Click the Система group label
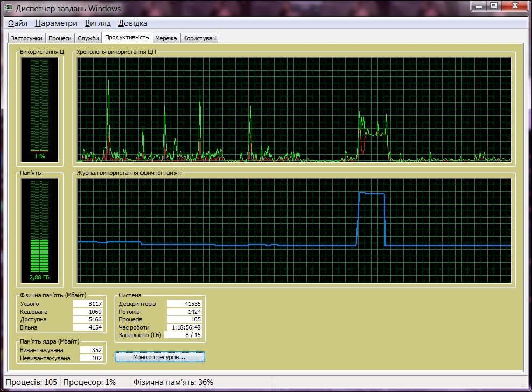The height and width of the screenshot is (392, 532). (130, 295)
